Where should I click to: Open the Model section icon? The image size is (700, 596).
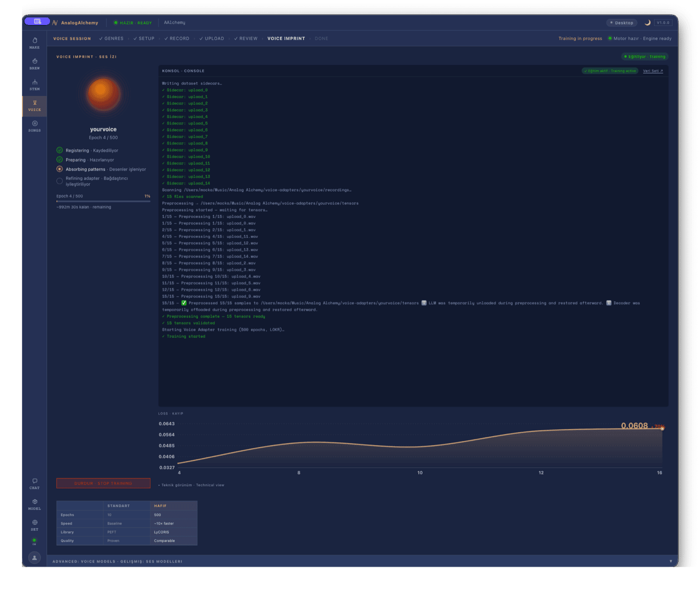click(x=34, y=504)
